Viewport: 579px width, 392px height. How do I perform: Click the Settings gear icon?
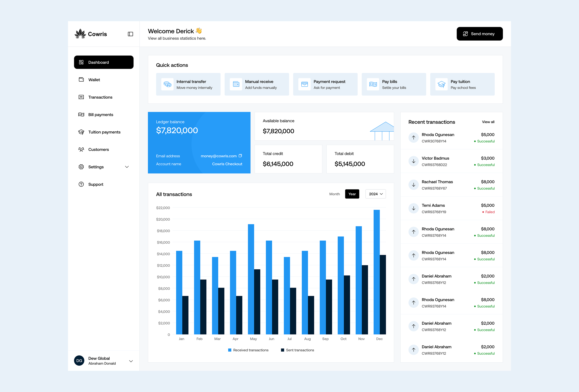pyautogui.click(x=81, y=167)
